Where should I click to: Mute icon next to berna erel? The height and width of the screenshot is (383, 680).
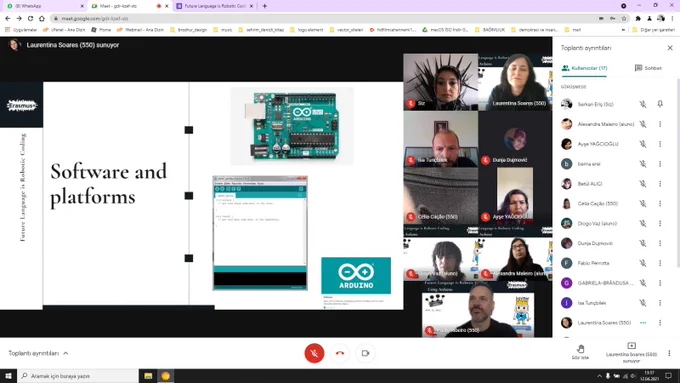tap(643, 164)
